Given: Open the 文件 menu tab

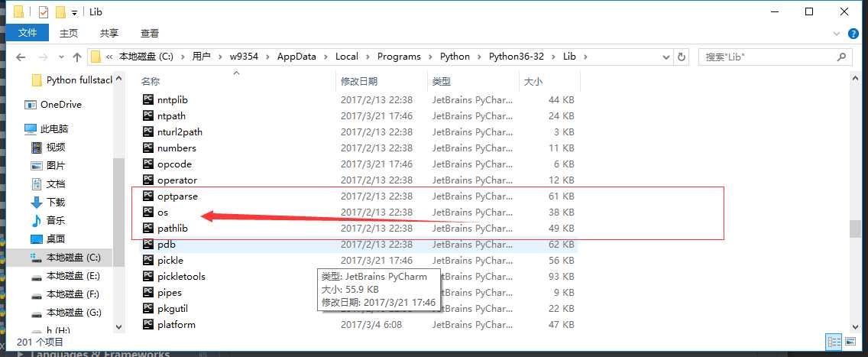Looking at the screenshot, I should [x=28, y=33].
